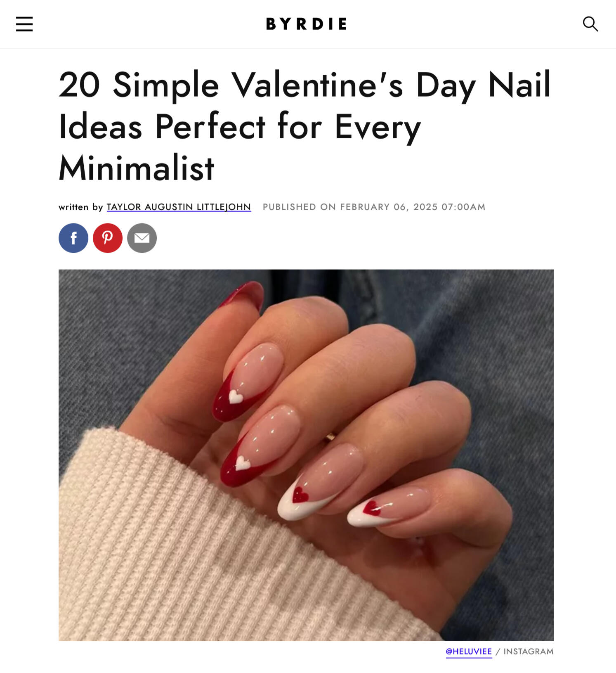The image size is (616, 673).
Task: Click the red heart on the ring fingernail
Action: tap(300, 494)
